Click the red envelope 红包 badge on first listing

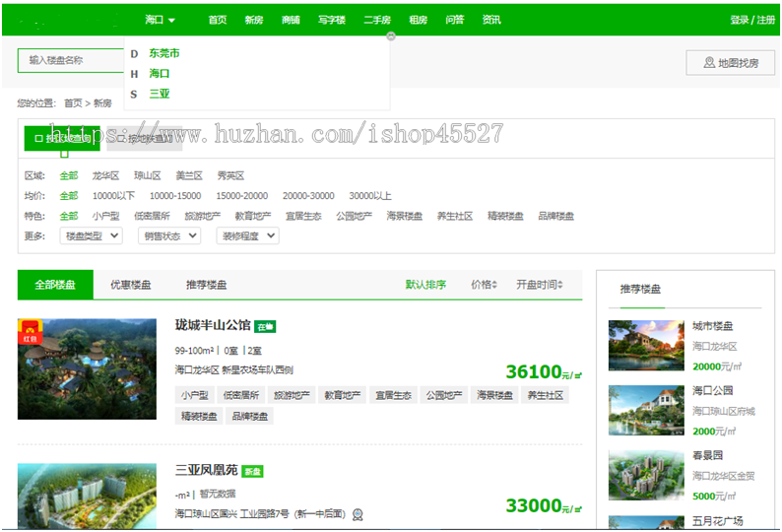click(30, 332)
